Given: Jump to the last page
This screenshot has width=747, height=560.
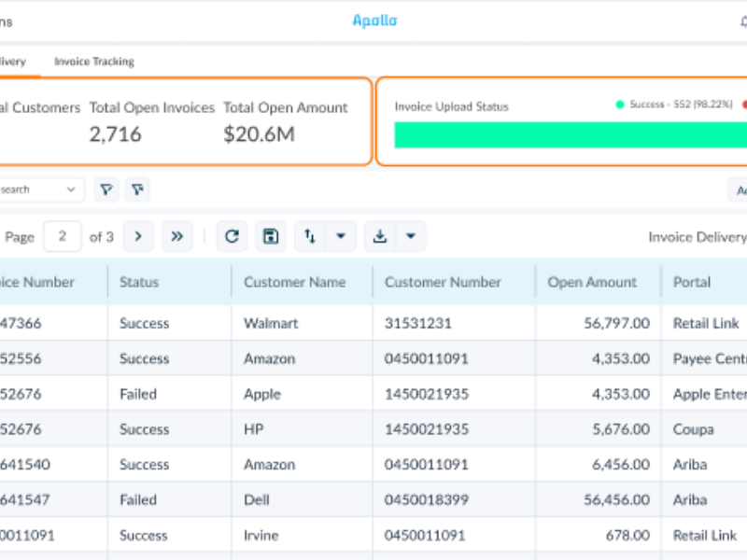Looking at the screenshot, I should pyautogui.click(x=176, y=237).
